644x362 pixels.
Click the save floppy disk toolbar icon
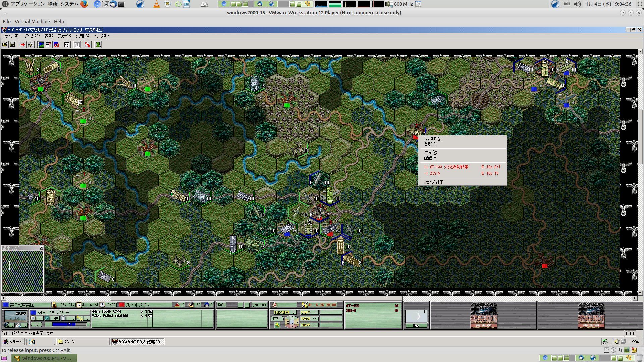[x=12, y=45]
